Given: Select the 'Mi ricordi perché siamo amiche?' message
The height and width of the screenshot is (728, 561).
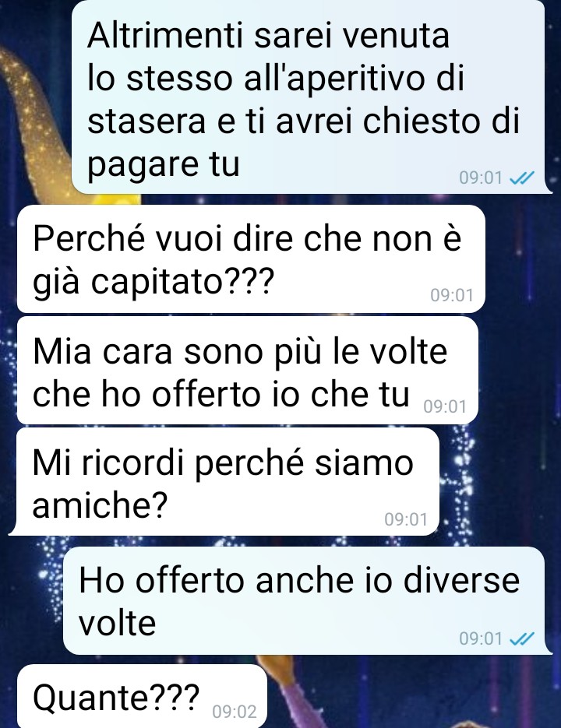Looking at the screenshot, I should pos(227,481).
